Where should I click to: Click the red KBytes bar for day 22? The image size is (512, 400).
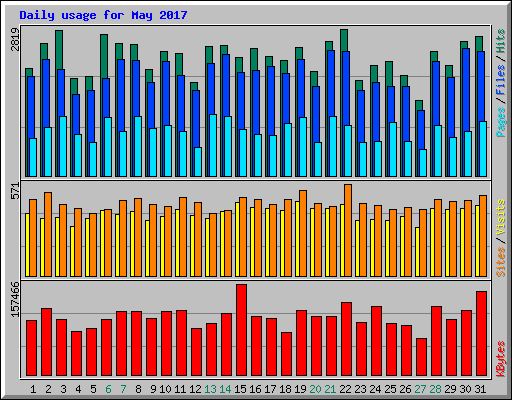click(346, 339)
